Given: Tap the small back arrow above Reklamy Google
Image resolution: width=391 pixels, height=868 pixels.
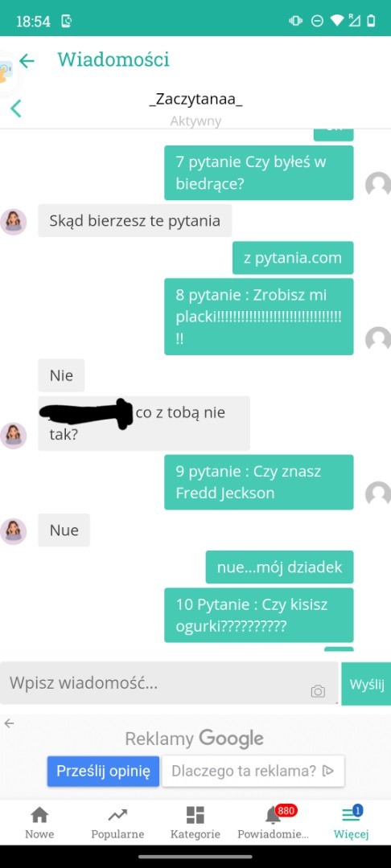Looking at the screenshot, I should tap(10, 723).
